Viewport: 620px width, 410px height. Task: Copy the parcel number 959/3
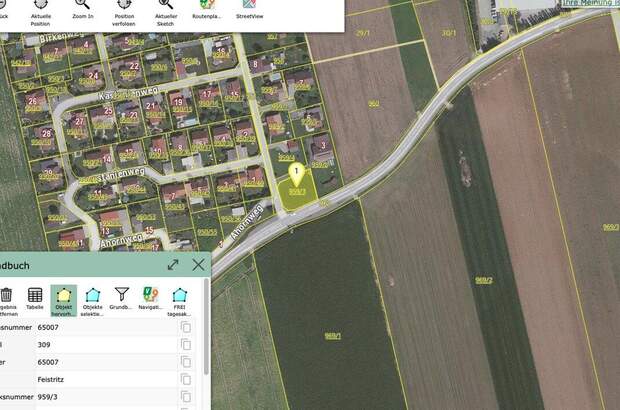186,396
